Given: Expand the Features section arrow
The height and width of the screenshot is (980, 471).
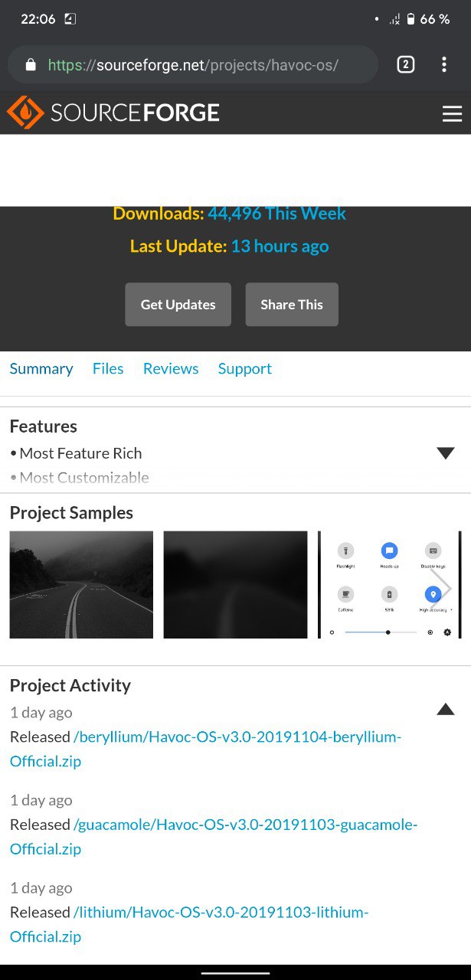Looking at the screenshot, I should [446, 453].
